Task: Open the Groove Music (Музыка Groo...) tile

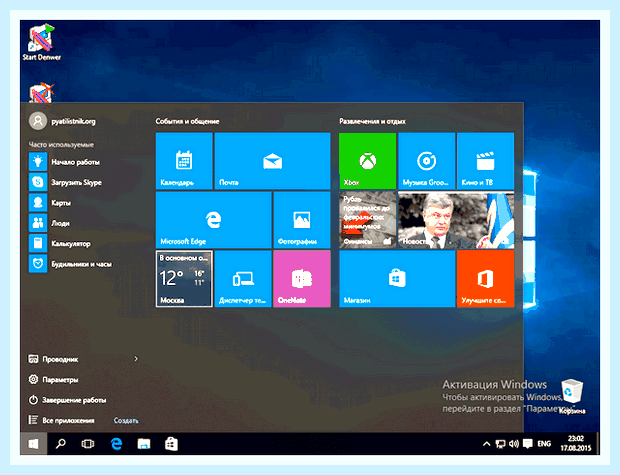Action: point(427,161)
